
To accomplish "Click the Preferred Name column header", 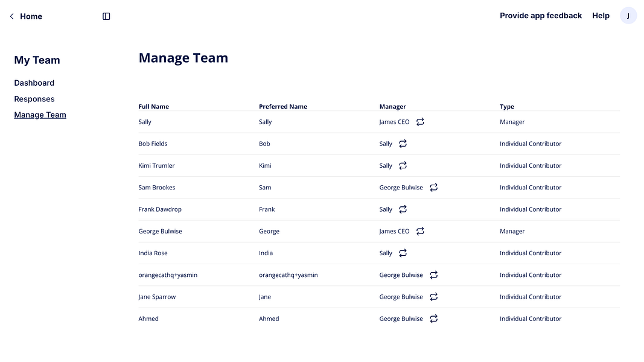I will (283, 106).
